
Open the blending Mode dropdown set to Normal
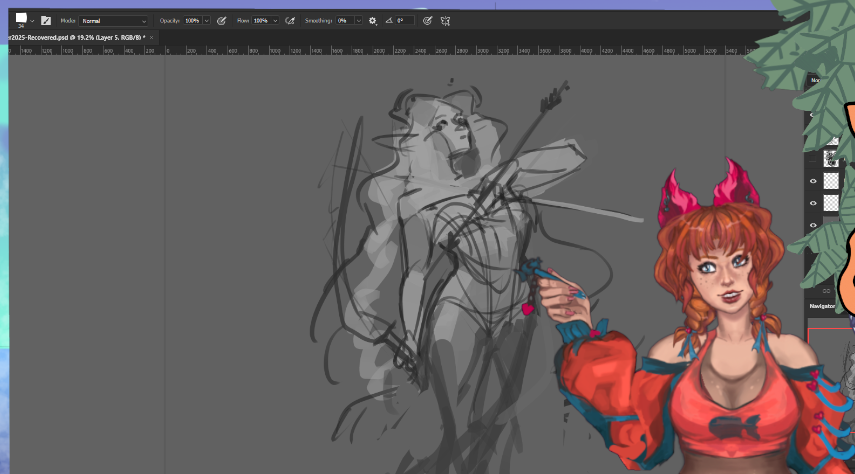coord(113,21)
